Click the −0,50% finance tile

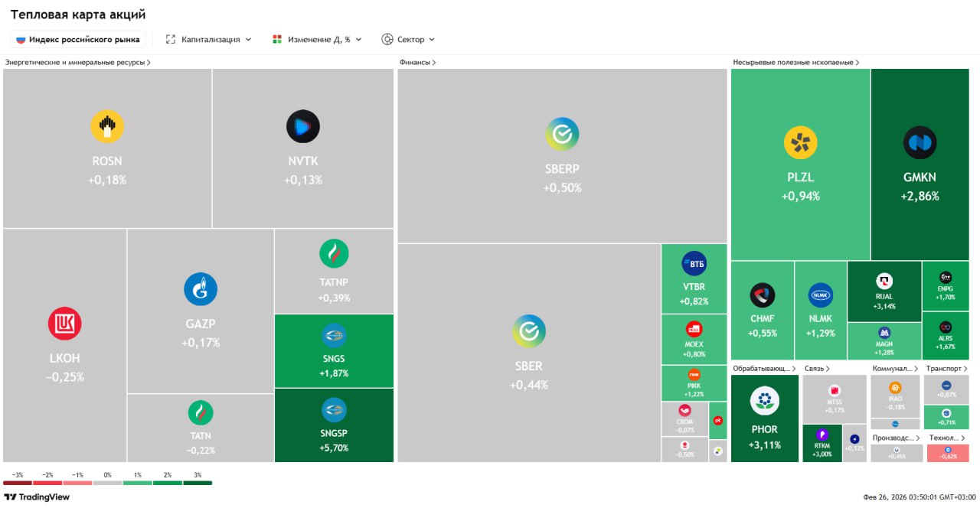[x=685, y=449]
